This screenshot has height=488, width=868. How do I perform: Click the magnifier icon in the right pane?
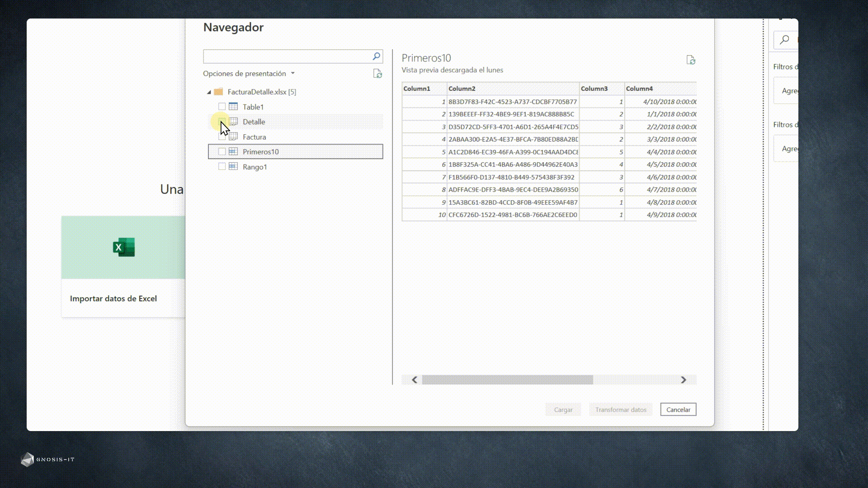785,40
